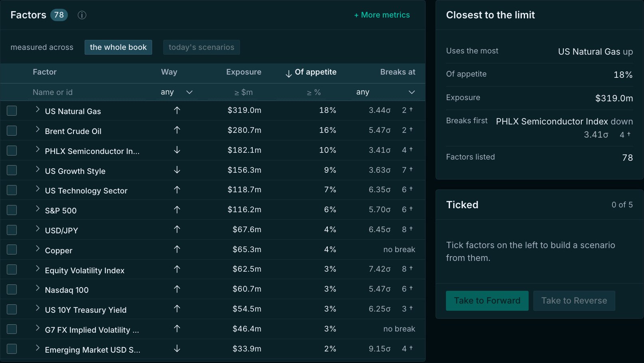Expand the US Technology Sector row
Image resolution: width=644 pixels, height=363 pixels.
(x=38, y=189)
